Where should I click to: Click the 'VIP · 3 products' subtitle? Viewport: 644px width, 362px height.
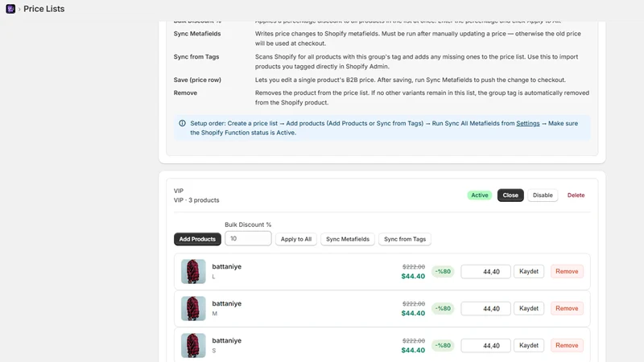tap(196, 200)
